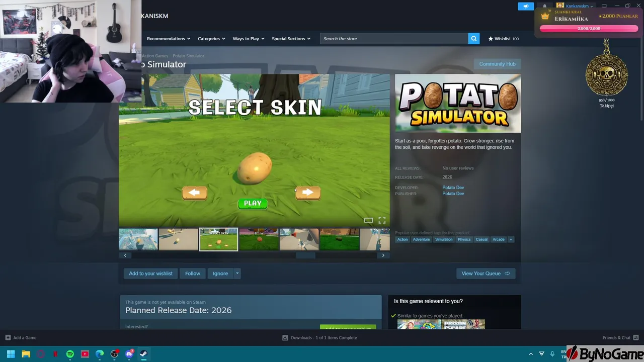
Task: Open Potato Dev publisher link
Action: (453, 194)
